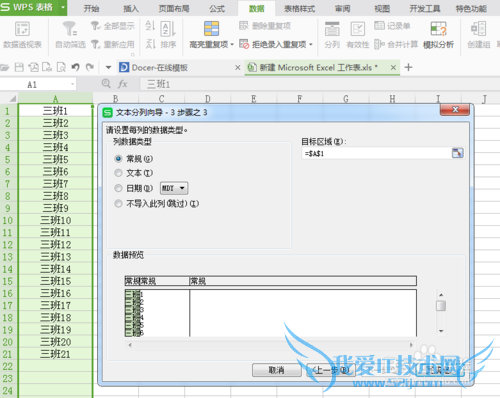Click the formula bar showing 三班1
The height and width of the screenshot is (398, 500).
(319, 84)
